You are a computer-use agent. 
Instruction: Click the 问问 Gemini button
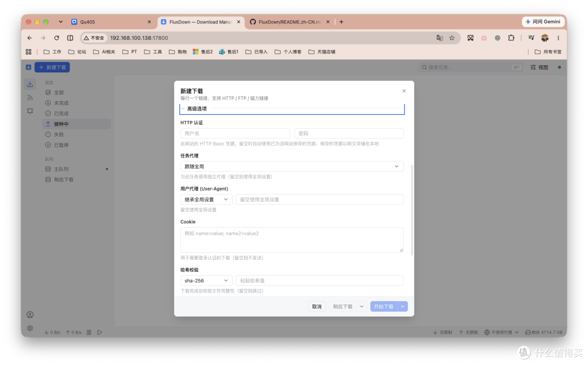543,22
